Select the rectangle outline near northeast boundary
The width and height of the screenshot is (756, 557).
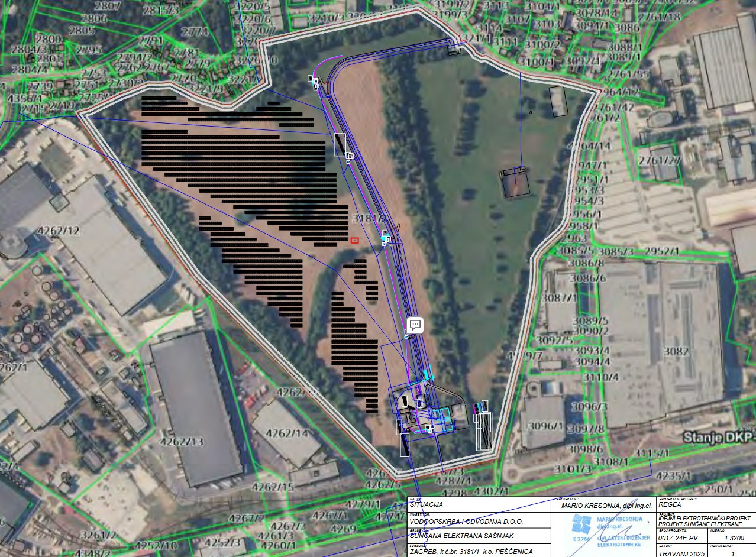tap(558, 101)
